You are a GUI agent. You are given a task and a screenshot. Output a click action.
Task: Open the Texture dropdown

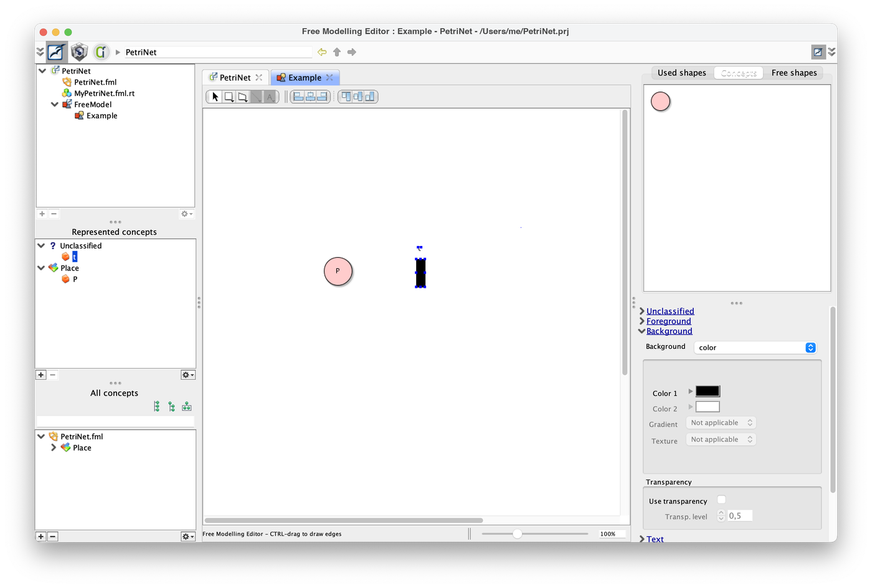click(721, 440)
